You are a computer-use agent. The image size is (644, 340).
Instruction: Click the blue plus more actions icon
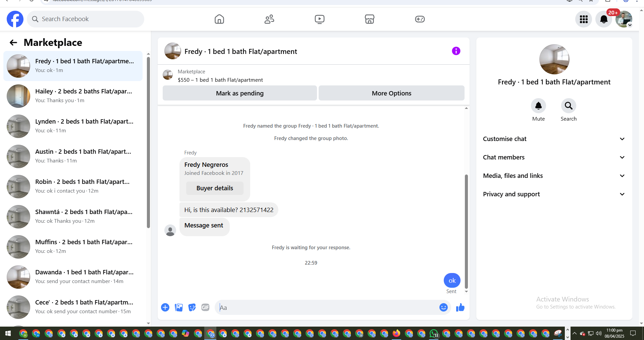pyautogui.click(x=165, y=307)
